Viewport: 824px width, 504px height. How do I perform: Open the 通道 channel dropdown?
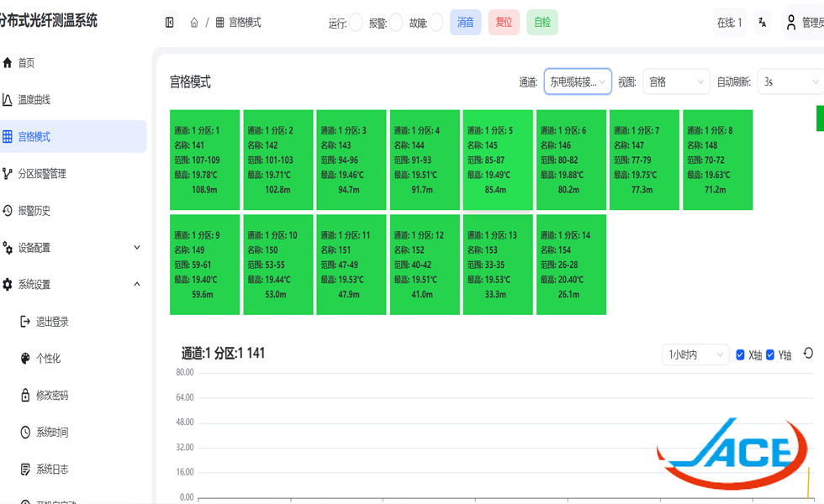[578, 82]
